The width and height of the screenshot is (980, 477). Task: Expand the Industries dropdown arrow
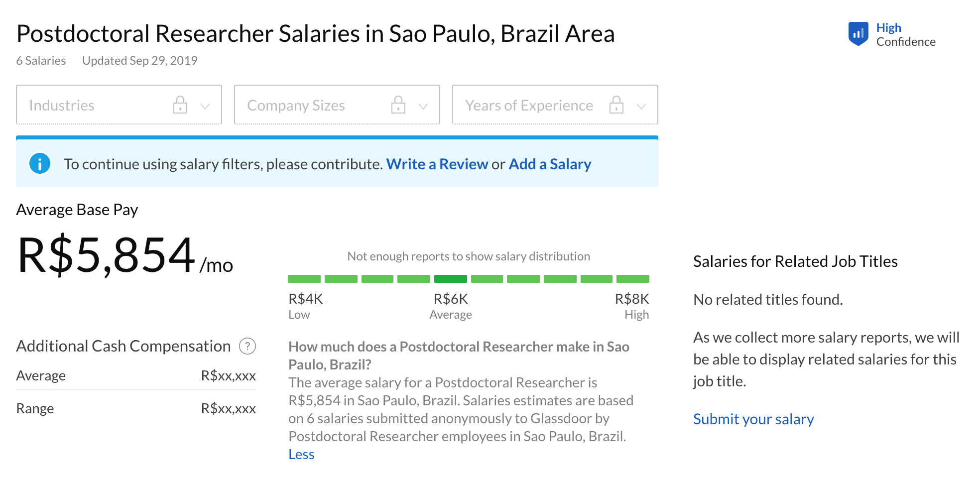tap(205, 106)
